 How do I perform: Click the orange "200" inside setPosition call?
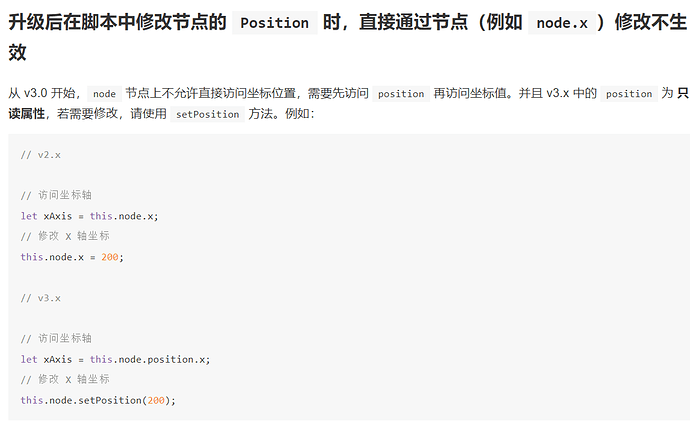click(x=157, y=400)
